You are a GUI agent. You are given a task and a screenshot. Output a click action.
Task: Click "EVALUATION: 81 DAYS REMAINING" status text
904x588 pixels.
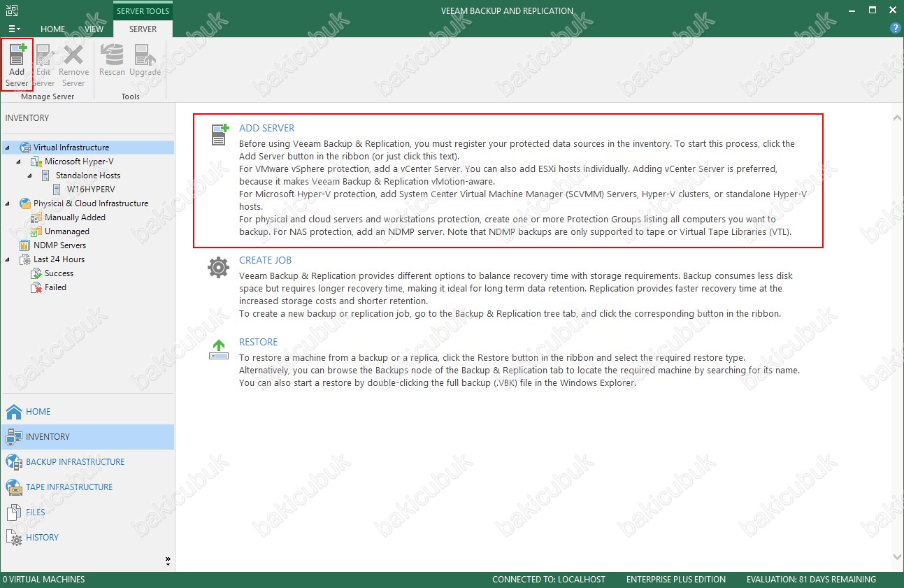coord(811,580)
